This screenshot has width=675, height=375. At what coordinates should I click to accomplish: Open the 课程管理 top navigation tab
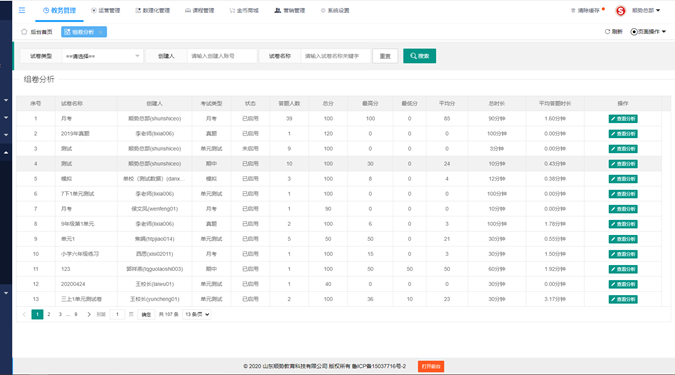[x=199, y=10]
